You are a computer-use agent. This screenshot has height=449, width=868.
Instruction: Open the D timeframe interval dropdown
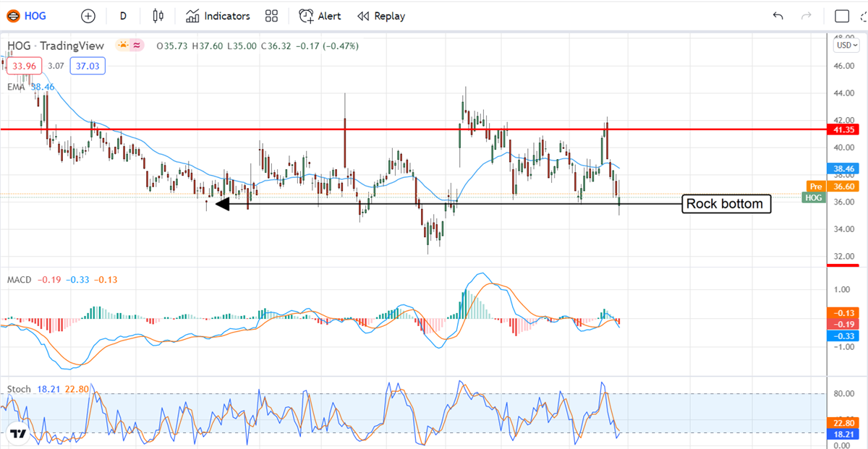[123, 16]
